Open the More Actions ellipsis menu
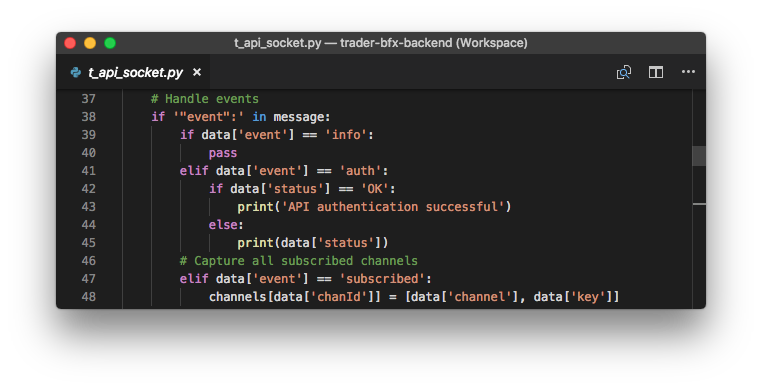 coord(688,72)
